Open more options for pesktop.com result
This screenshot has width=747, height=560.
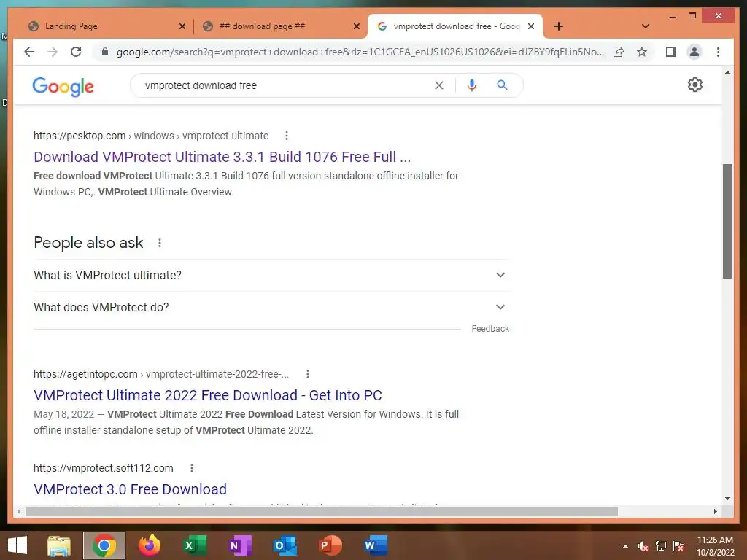coord(286,136)
